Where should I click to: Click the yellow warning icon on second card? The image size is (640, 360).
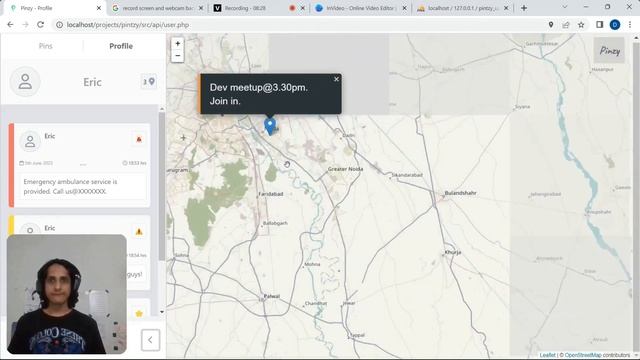click(x=139, y=232)
